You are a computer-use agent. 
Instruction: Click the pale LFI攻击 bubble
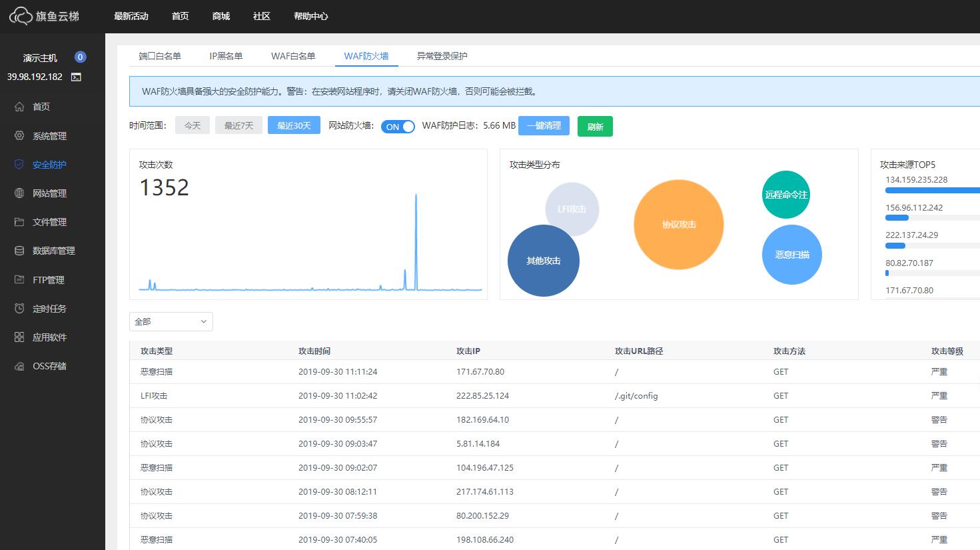572,209
